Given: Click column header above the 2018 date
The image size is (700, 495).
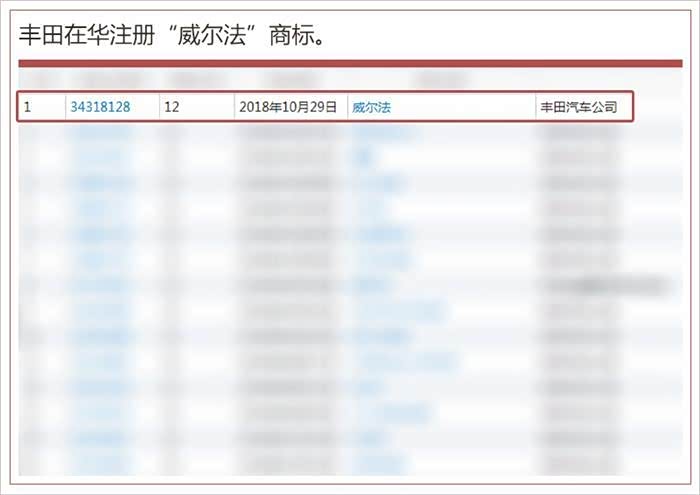Looking at the screenshot, I should click(x=288, y=80).
